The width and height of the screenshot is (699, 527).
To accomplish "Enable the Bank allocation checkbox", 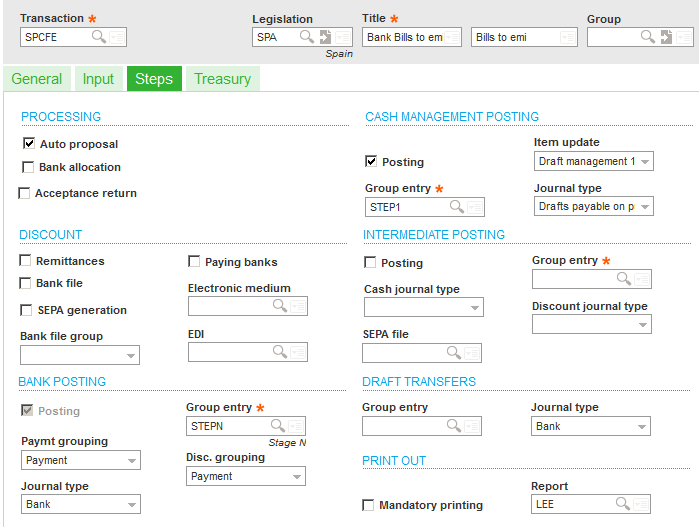I will [29, 167].
